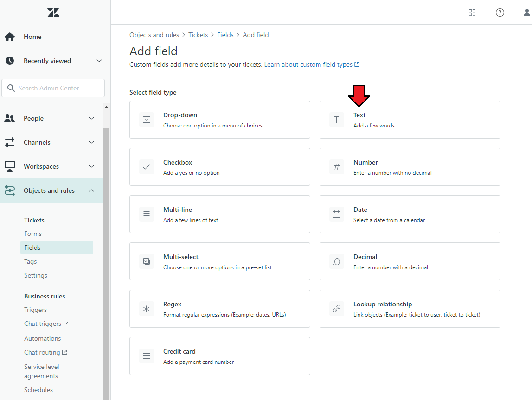Screen dimensions: 532x400
Task: Open the Zendesk products grid icon
Action: point(472,13)
